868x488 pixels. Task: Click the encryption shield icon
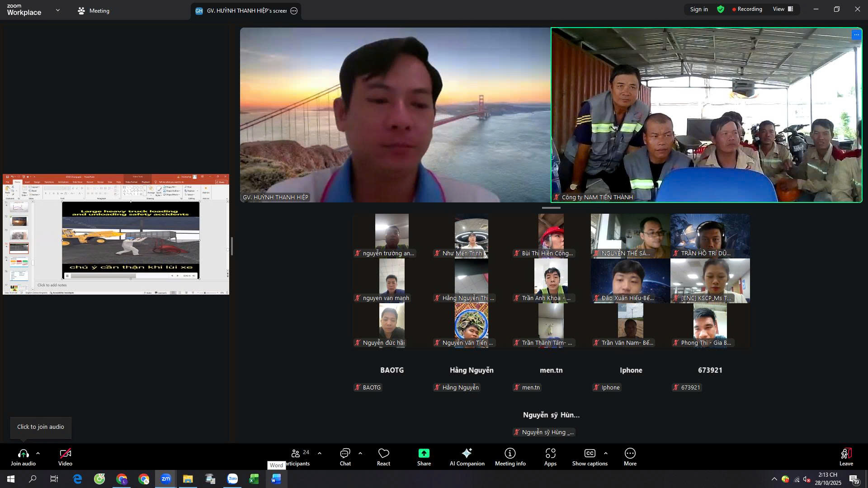pyautogui.click(x=721, y=9)
